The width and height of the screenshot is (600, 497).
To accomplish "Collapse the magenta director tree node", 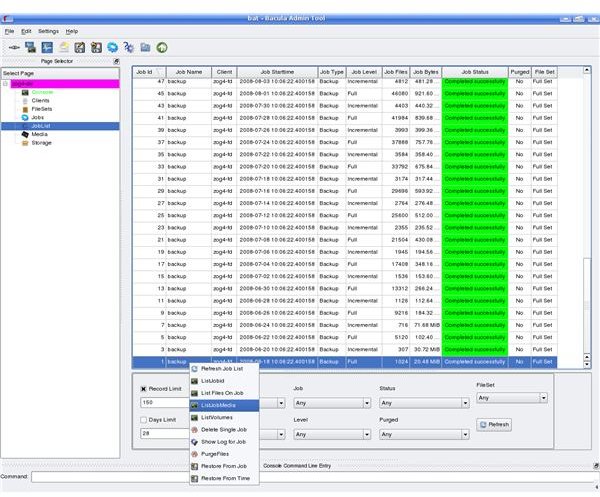I will pos(5,83).
